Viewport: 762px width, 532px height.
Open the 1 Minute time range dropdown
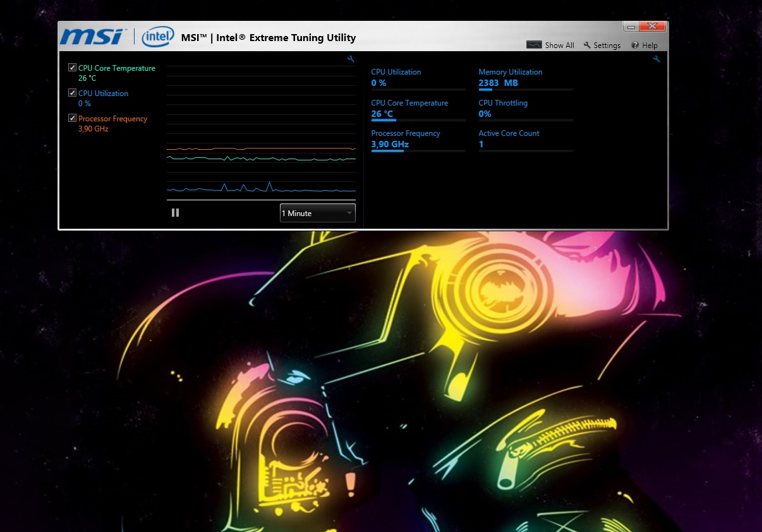pyautogui.click(x=317, y=213)
